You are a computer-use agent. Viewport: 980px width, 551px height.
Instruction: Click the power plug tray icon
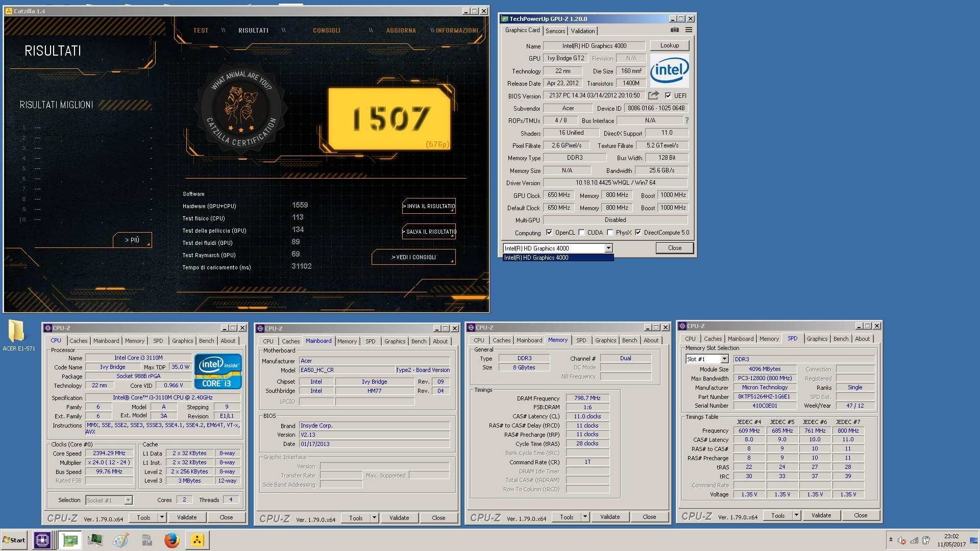point(926,540)
